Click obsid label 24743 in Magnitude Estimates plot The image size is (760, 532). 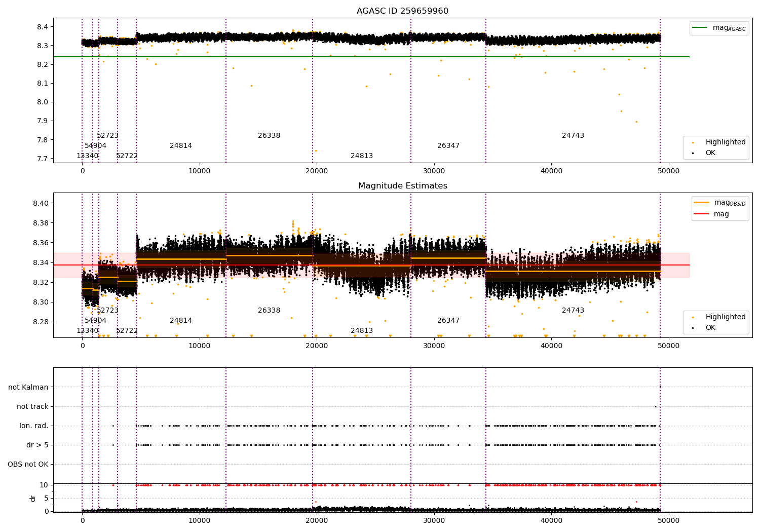coord(573,311)
